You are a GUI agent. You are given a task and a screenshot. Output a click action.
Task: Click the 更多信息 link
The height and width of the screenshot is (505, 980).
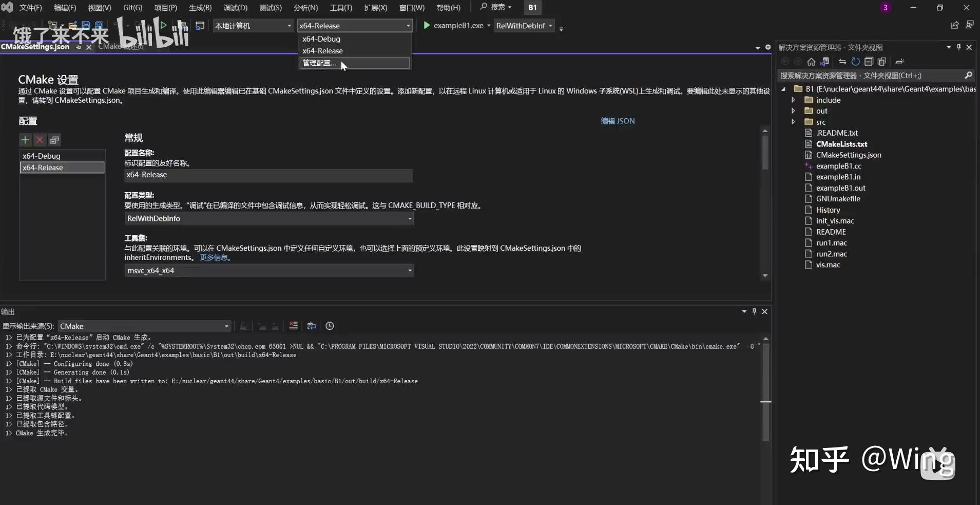[x=214, y=257]
